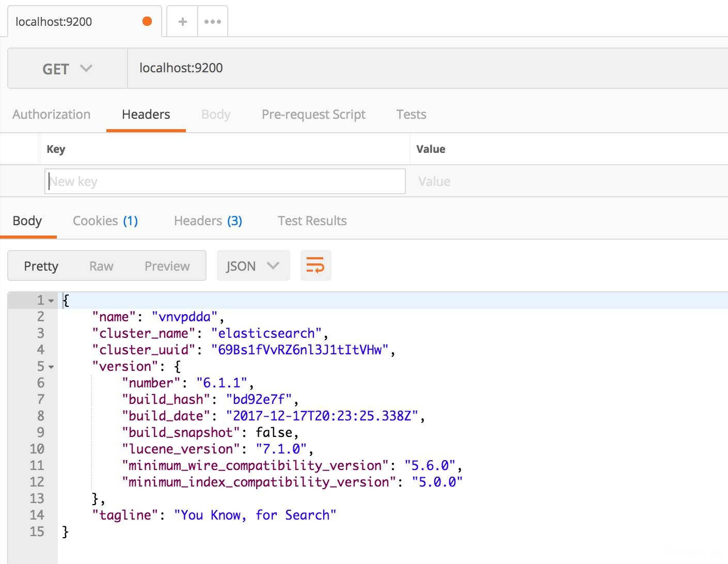Toggle the orange wrap lines icon

point(315,266)
